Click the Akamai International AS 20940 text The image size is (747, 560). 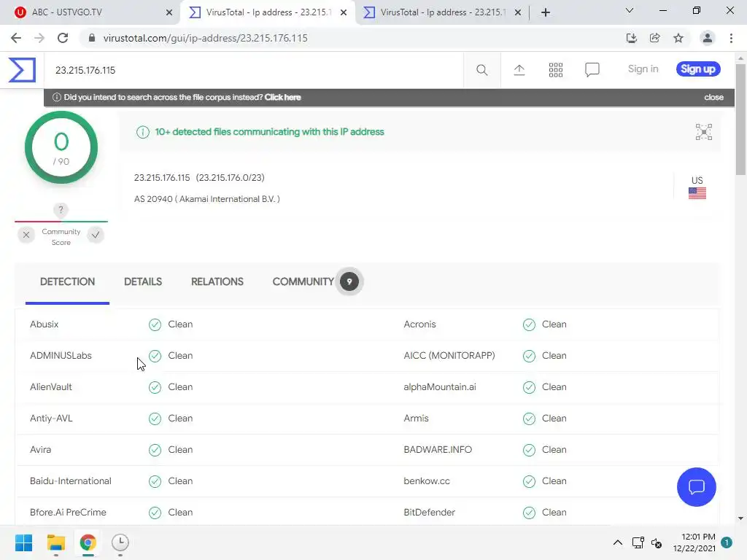point(206,199)
